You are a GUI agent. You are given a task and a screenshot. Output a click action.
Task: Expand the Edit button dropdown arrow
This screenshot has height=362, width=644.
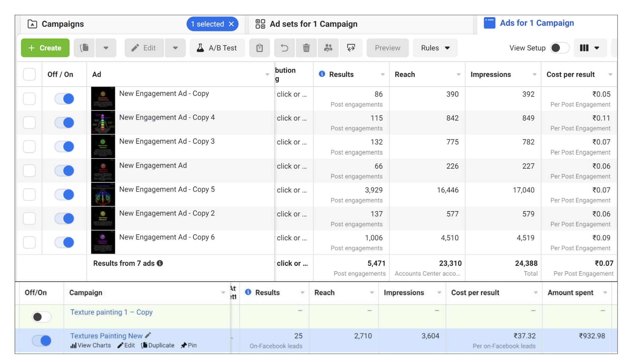(175, 48)
